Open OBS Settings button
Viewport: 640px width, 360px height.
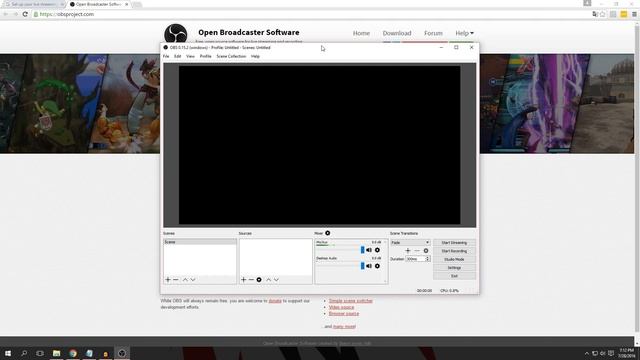coord(454,268)
